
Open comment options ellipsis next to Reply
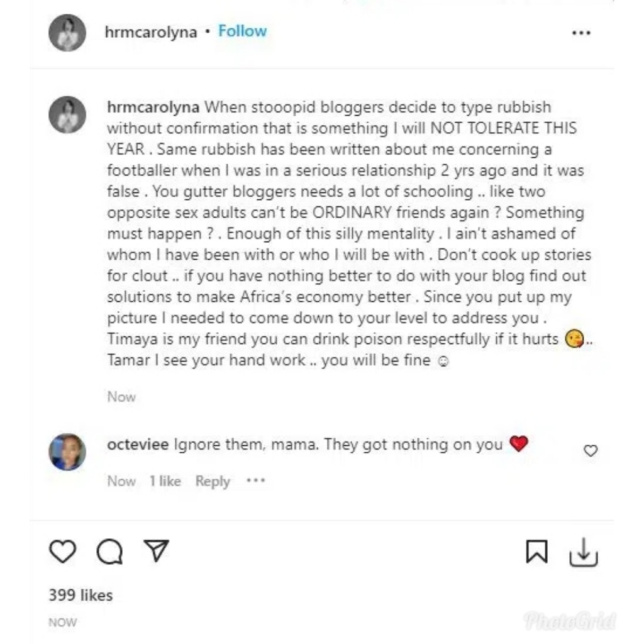tap(256, 481)
